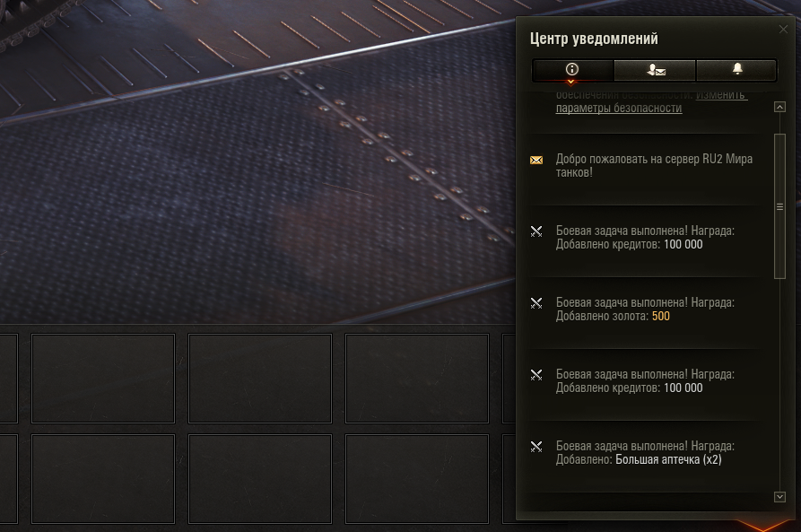Select the Добро пожаловать на сервер RU2 message
801x532 pixels.
tap(645, 170)
